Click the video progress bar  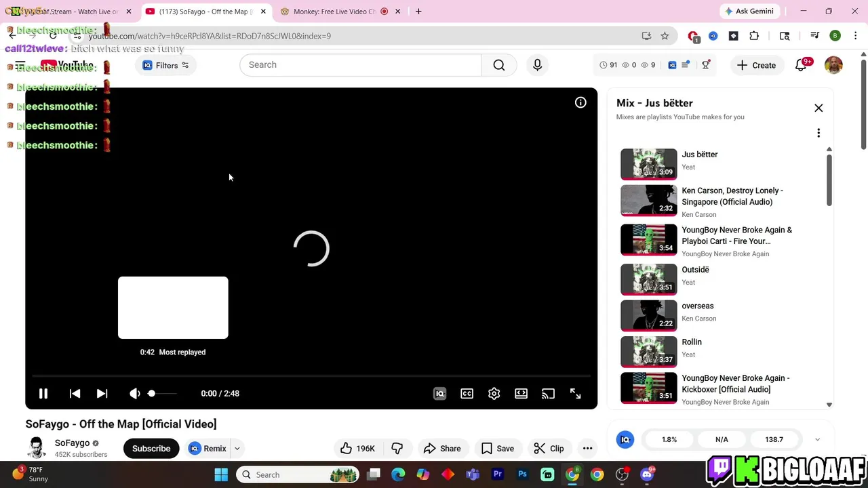coord(311,375)
